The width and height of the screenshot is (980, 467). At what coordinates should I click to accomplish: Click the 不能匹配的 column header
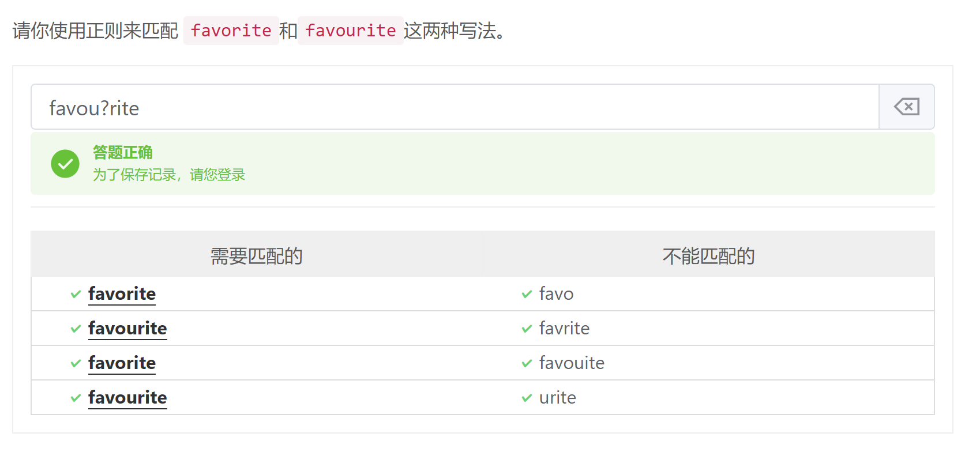click(708, 256)
